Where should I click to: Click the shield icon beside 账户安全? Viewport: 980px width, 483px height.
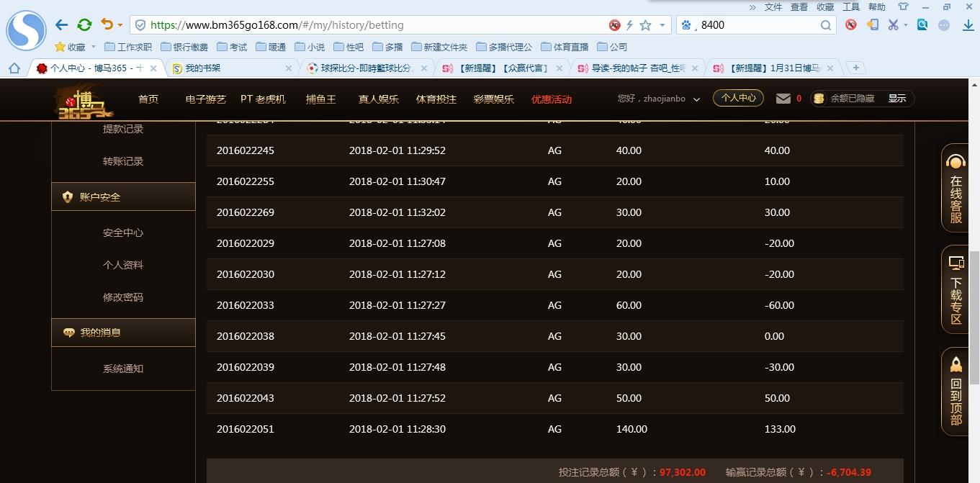coord(68,196)
